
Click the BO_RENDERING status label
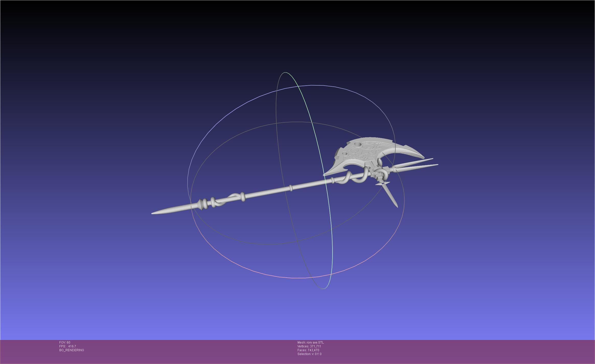pyautogui.click(x=72, y=350)
